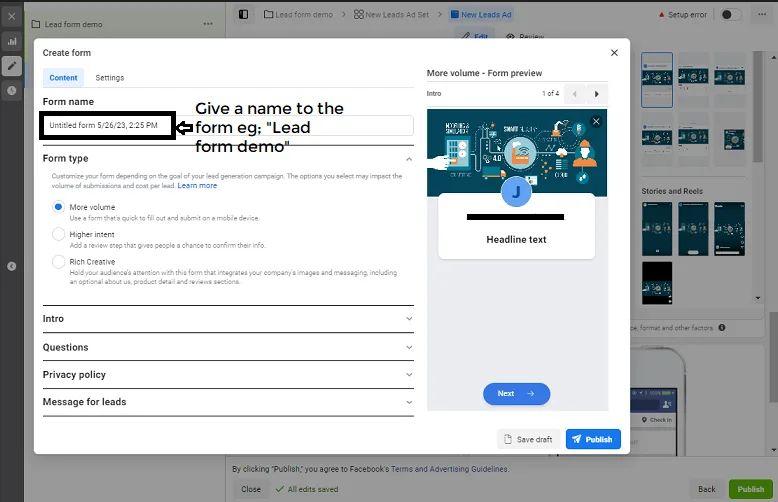Go to next form preview page
Image resolution: width=778 pixels, height=502 pixels.
point(596,94)
